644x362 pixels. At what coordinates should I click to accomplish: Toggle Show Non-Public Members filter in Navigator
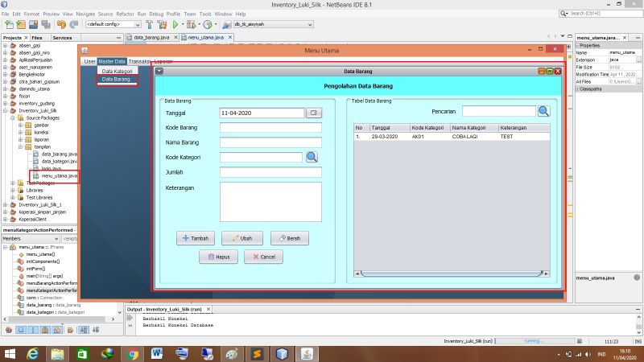point(45,330)
